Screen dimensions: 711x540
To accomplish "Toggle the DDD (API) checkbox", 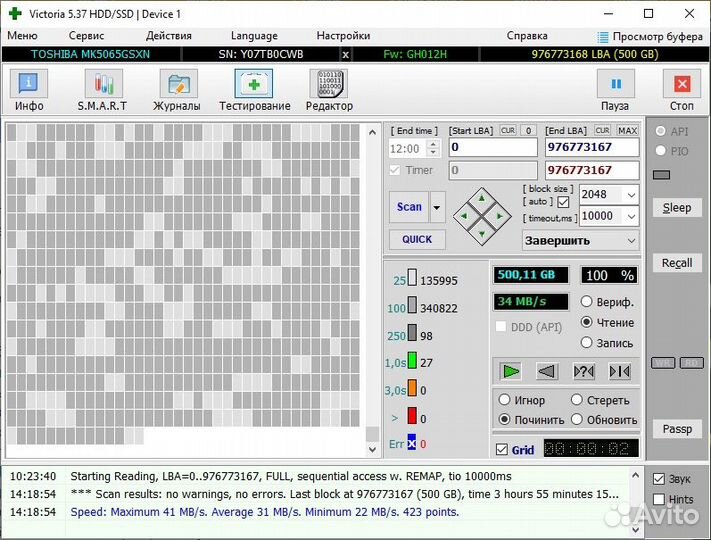I will [x=501, y=326].
